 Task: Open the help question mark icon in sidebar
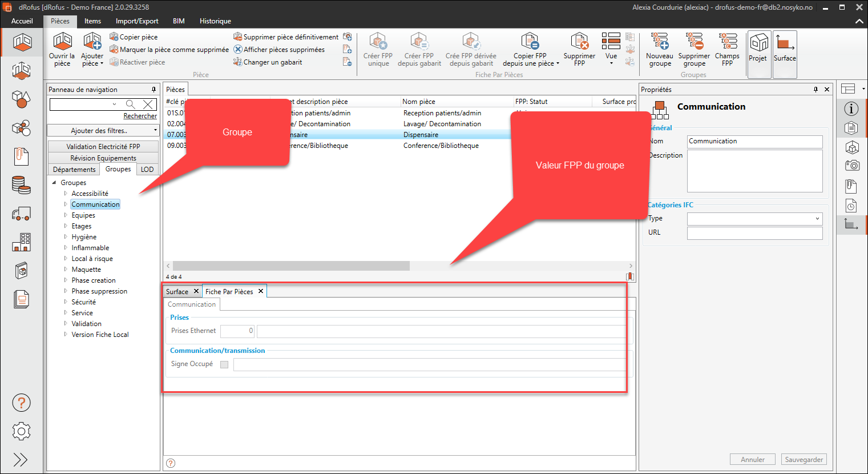pyautogui.click(x=21, y=403)
